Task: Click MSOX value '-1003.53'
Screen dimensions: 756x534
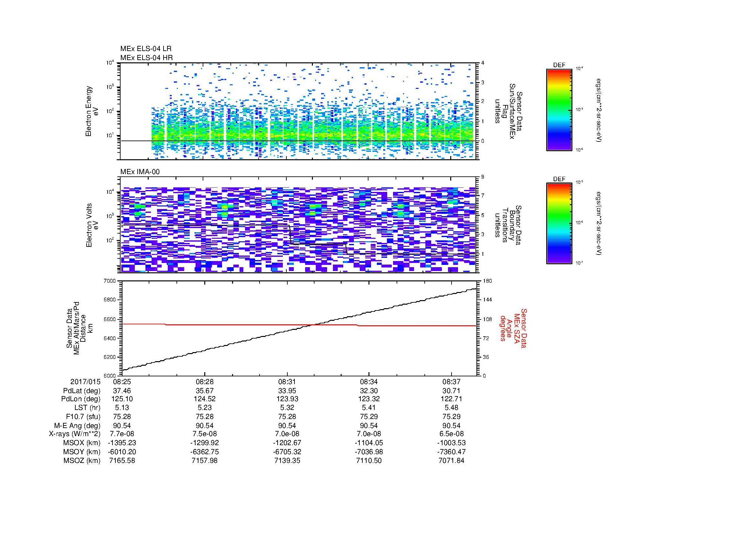Action: 451,443
